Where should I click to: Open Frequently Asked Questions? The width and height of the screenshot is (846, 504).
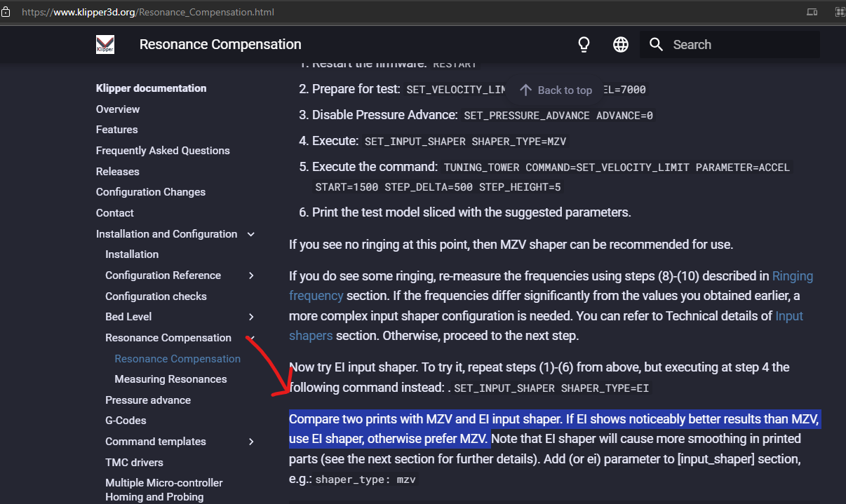tap(163, 151)
